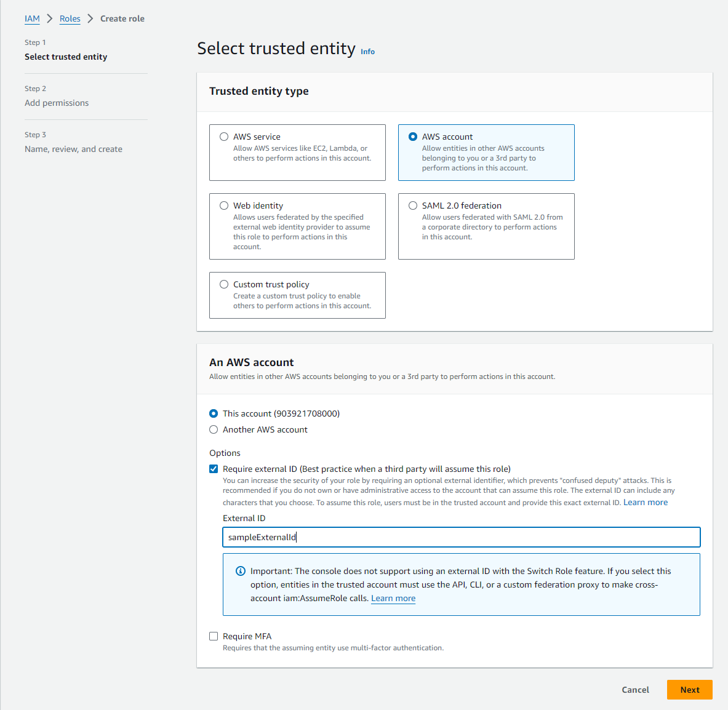The width and height of the screenshot is (728, 710).
Task: Open the IAM breadcrumb link
Action: [x=32, y=18]
